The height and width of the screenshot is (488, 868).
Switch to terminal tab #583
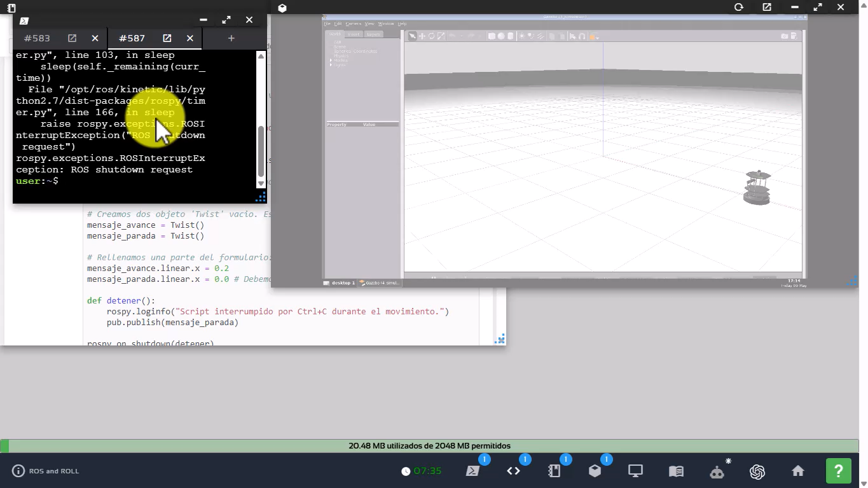[37, 38]
